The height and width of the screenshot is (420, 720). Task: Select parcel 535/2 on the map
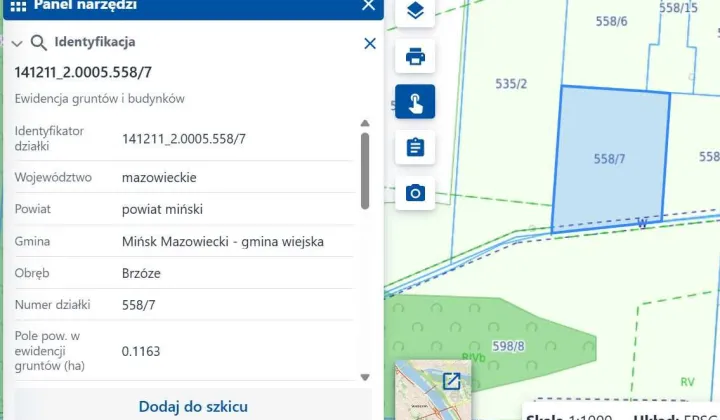pyautogui.click(x=511, y=84)
